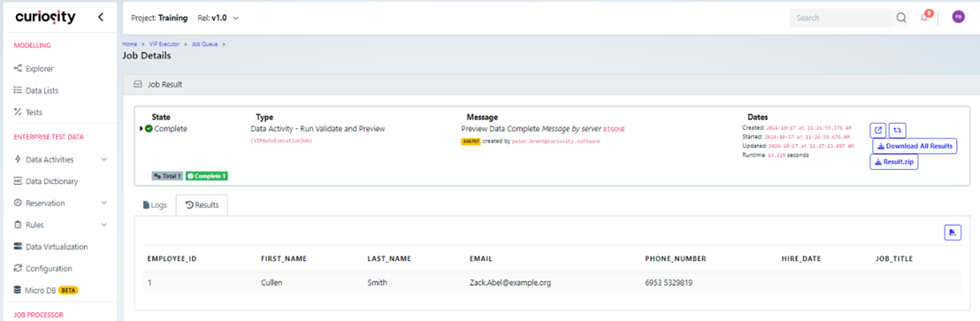Screen dimensions: 980x321
Task: Switch to the Logs tab
Action: (155, 205)
